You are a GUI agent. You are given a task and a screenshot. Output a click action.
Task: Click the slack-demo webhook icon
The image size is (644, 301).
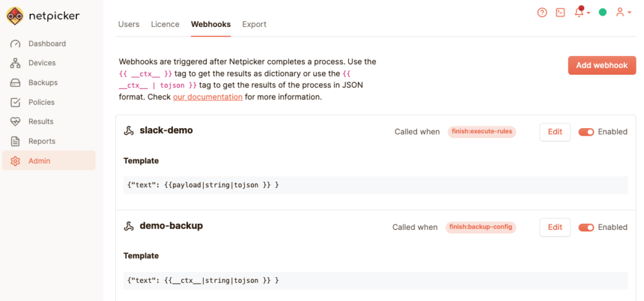pyautogui.click(x=129, y=131)
